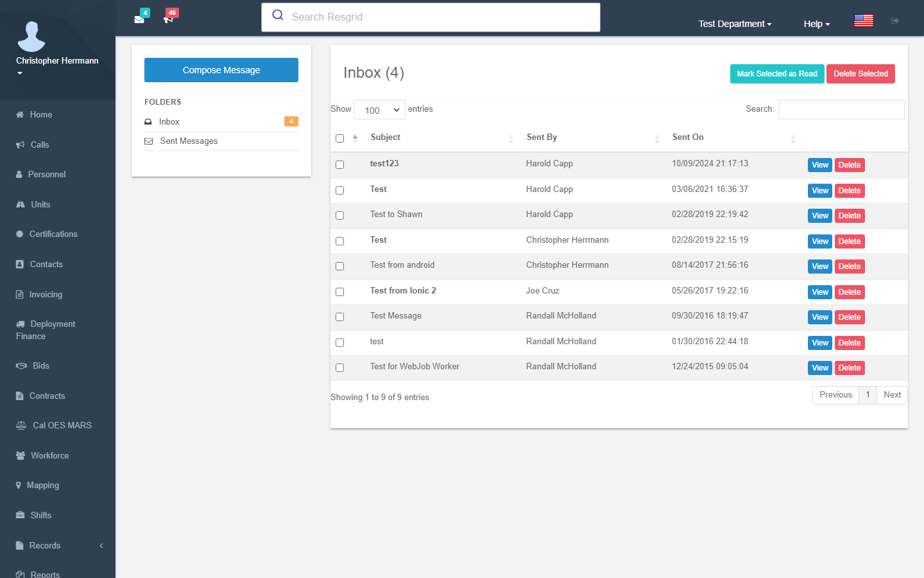The width and height of the screenshot is (924, 578).
Task: Toggle the select-all checkbox in table header
Action: pos(340,138)
